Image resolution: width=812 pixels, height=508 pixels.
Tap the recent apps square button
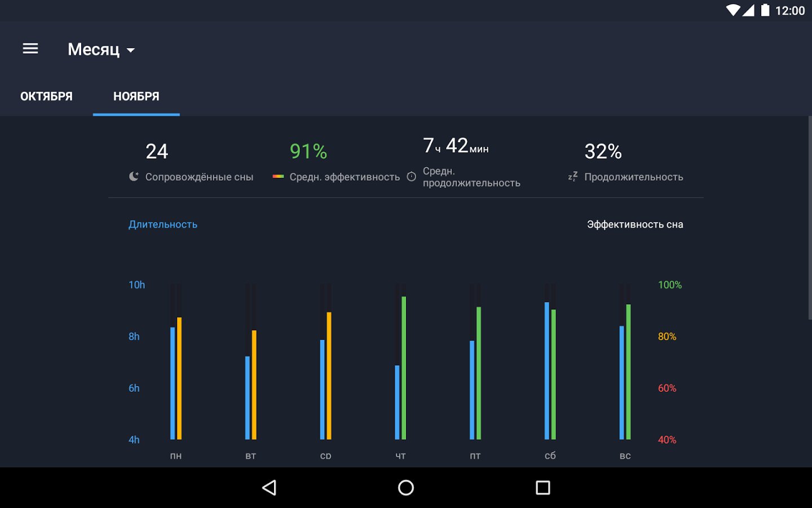[542, 488]
